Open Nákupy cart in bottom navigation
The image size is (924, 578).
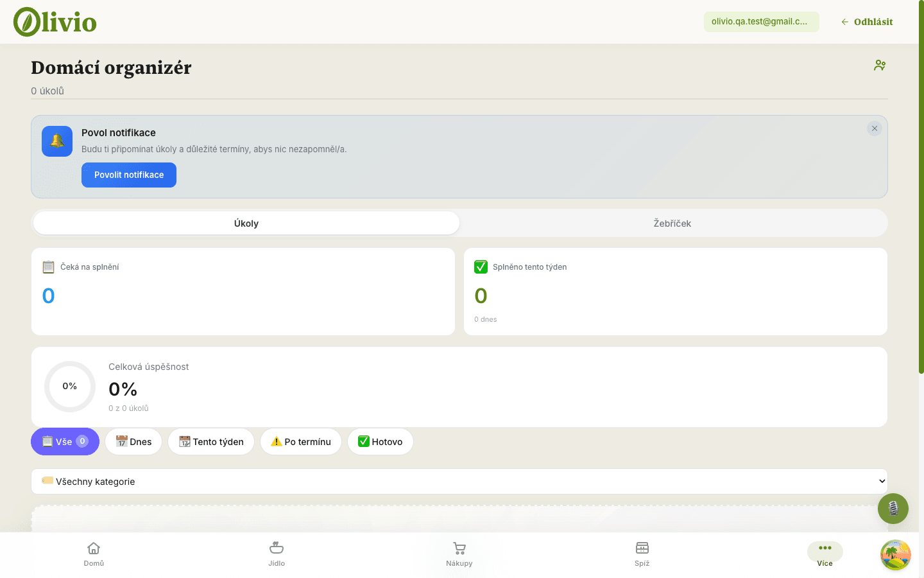[x=459, y=554]
